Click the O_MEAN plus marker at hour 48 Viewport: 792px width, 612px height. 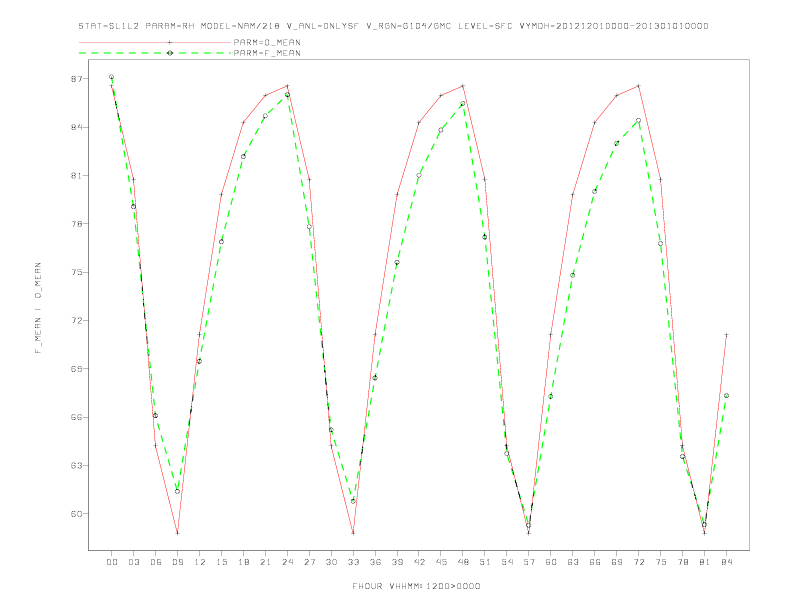coord(463,86)
